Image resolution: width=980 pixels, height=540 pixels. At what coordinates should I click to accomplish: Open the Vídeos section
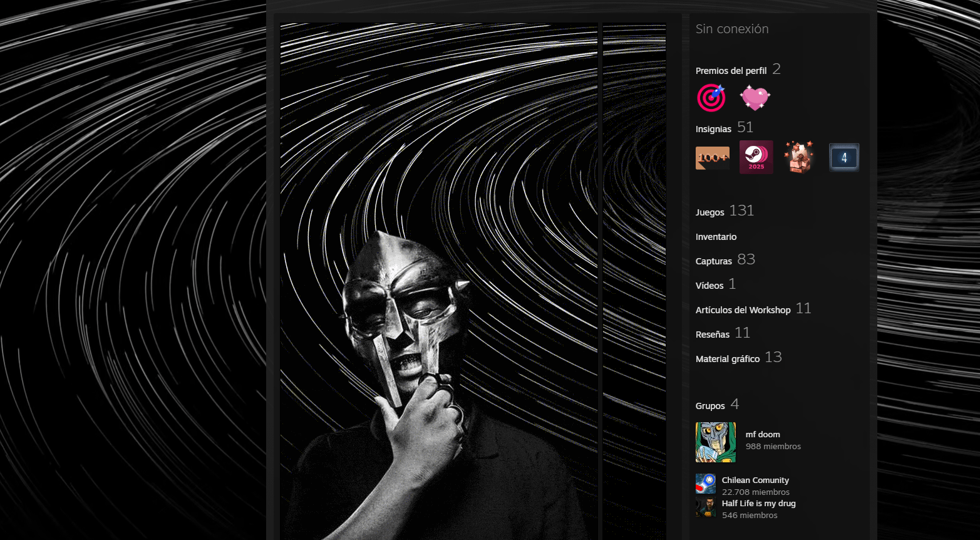coord(709,286)
